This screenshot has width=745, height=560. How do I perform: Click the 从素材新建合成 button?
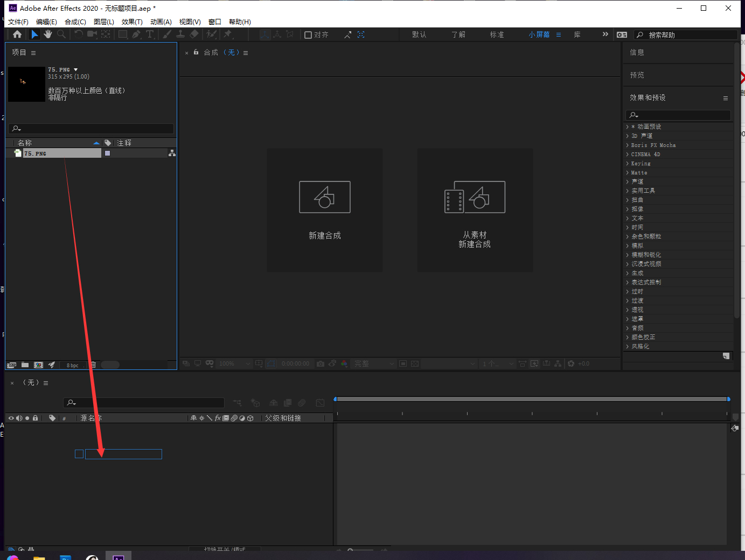[x=475, y=210]
